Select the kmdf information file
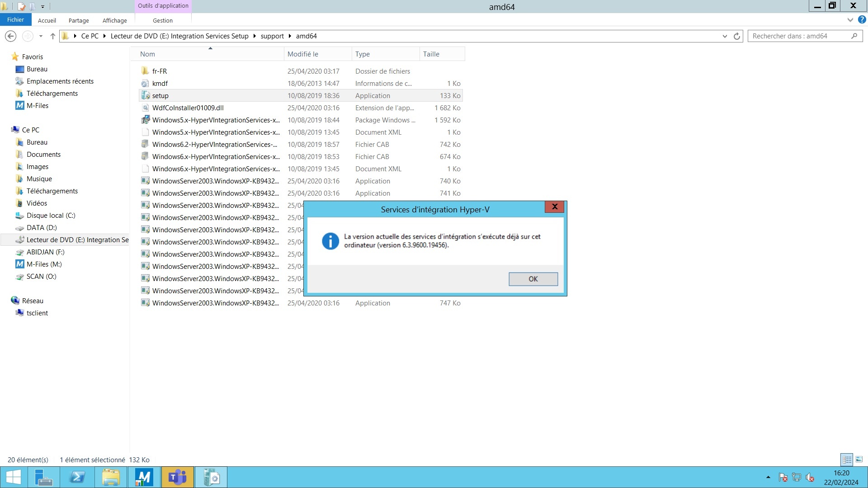This screenshot has width=868, height=488. pyautogui.click(x=301, y=84)
